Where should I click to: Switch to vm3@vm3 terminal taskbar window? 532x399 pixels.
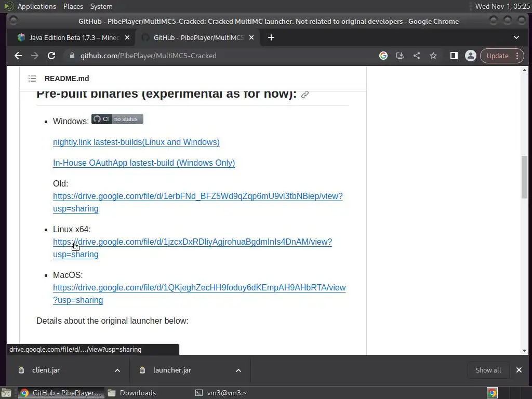coord(220,393)
